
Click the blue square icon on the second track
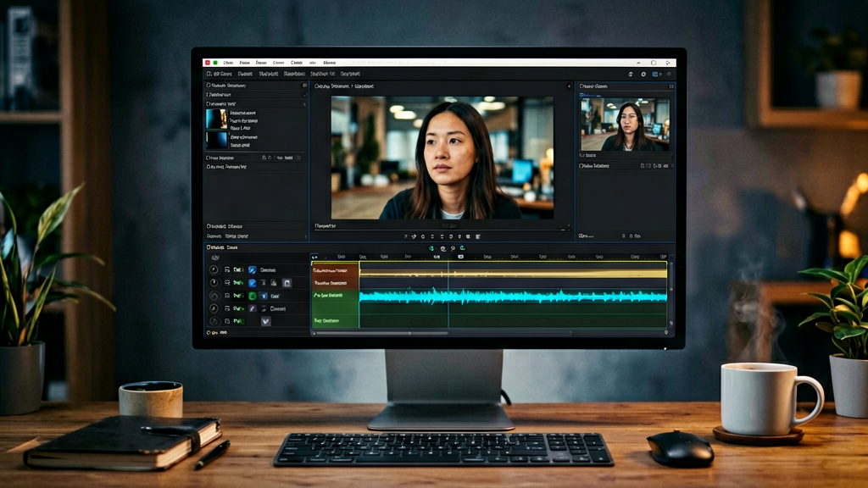pyautogui.click(x=253, y=283)
